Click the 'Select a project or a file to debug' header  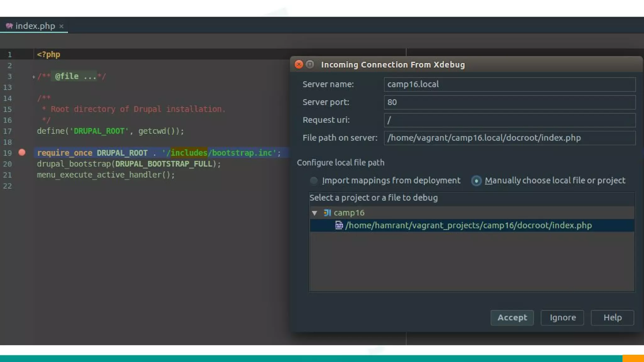click(374, 198)
